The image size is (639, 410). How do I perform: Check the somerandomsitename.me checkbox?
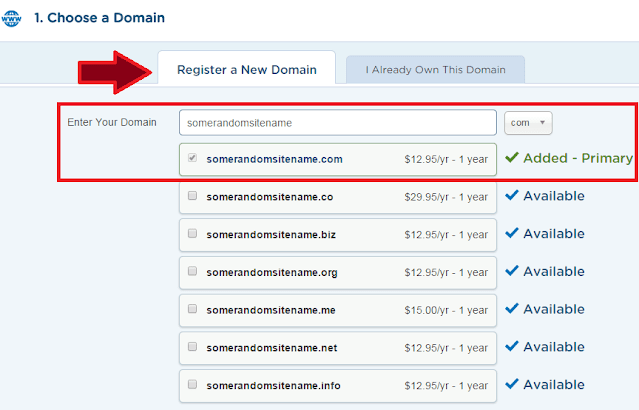point(192,309)
